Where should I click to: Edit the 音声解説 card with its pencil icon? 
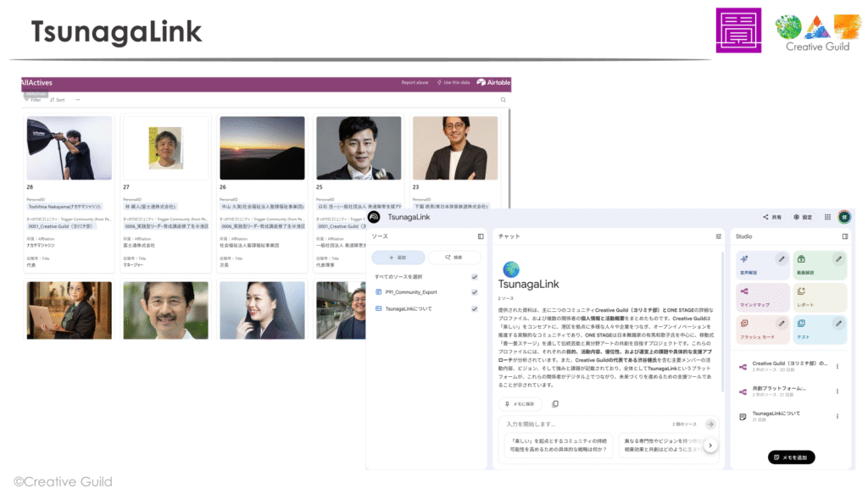click(782, 258)
